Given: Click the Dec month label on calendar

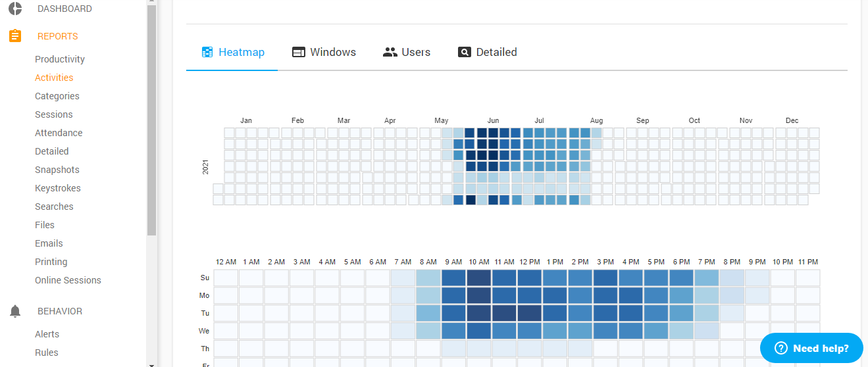Looking at the screenshot, I should click(x=792, y=120).
